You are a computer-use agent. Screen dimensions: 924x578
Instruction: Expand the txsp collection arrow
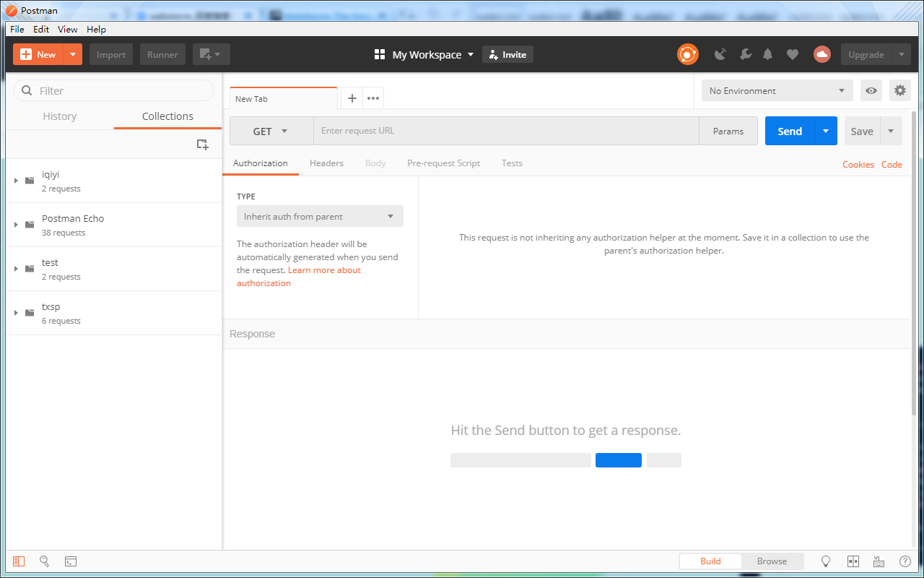[x=16, y=313]
